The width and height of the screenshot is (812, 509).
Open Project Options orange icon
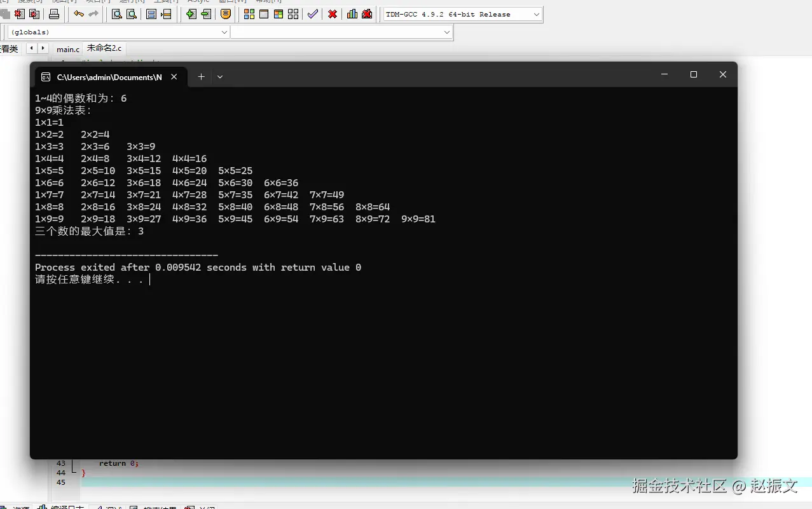(226, 14)
